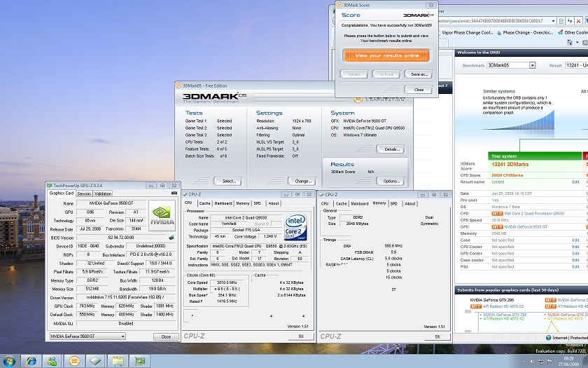This screenshot has height=368, width=588.
Task: Click GET IT badge next to Core 2 Quad Q9550
Action: coord(497,214)
